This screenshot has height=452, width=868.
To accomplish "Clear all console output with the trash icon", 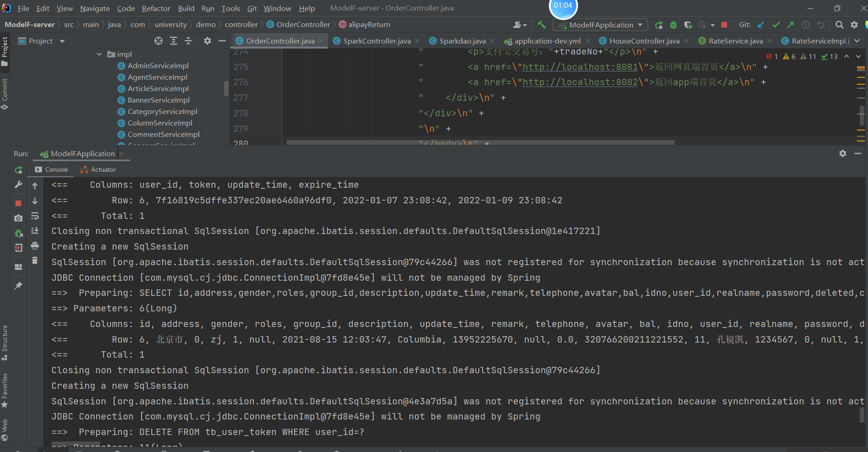I will pos(35,261).
